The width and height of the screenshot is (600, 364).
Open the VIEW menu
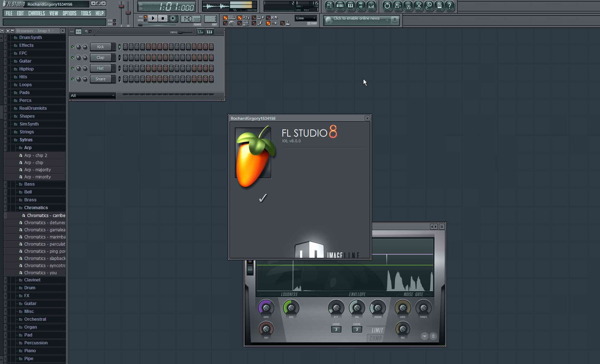54,13
